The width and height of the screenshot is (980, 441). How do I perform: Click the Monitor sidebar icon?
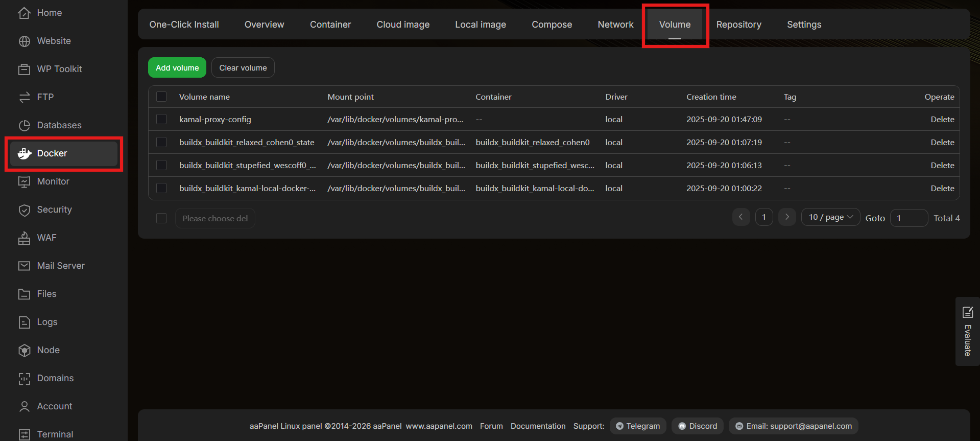pos(24,181)
